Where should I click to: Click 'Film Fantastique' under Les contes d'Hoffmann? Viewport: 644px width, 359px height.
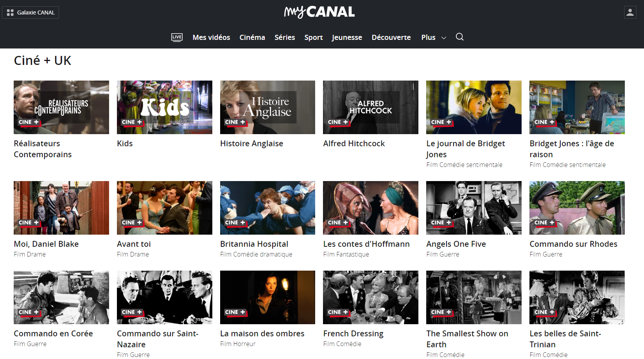pos(346,254)
